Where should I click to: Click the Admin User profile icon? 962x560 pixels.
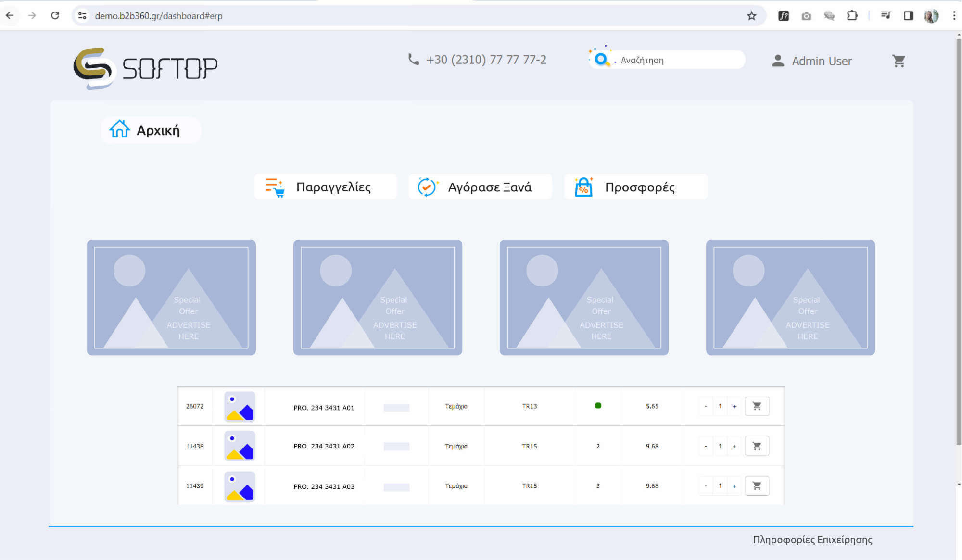coord(778,61)
